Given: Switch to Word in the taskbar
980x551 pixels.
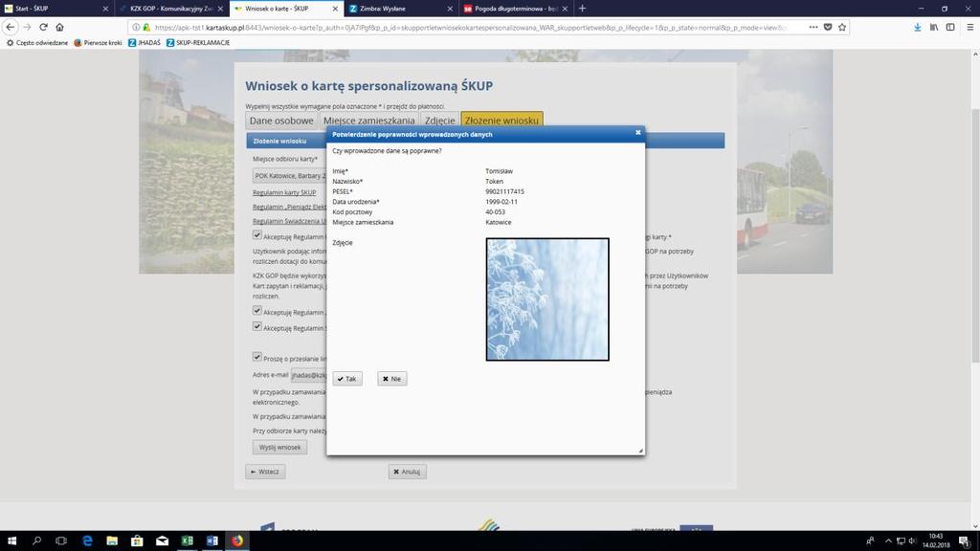Looking at the screenshot, I should [x=212, y=541].
